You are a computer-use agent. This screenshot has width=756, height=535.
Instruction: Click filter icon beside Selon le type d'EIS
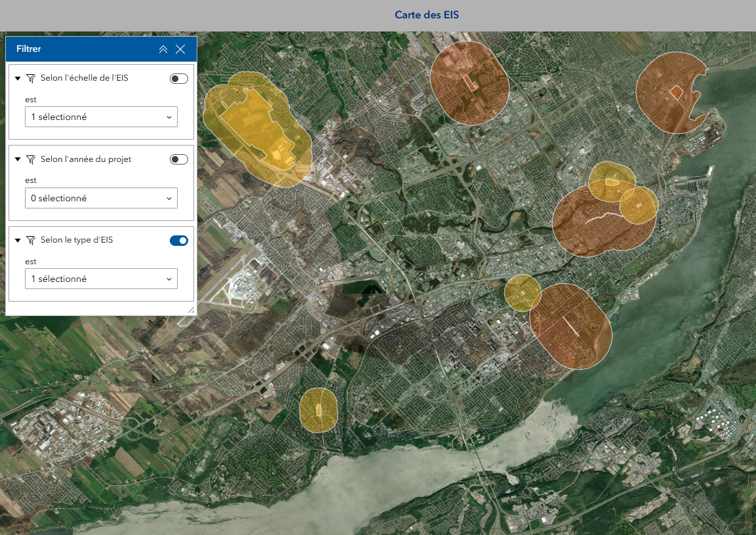click(30, 241)
